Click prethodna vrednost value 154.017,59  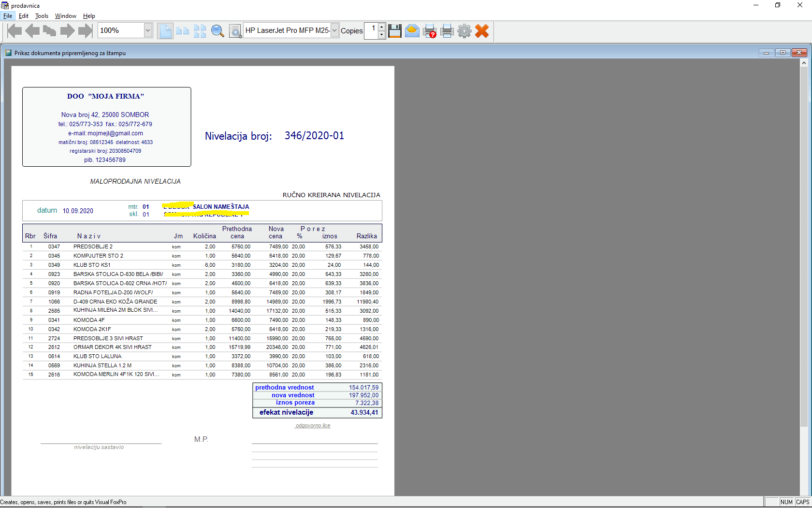(364, 388)
